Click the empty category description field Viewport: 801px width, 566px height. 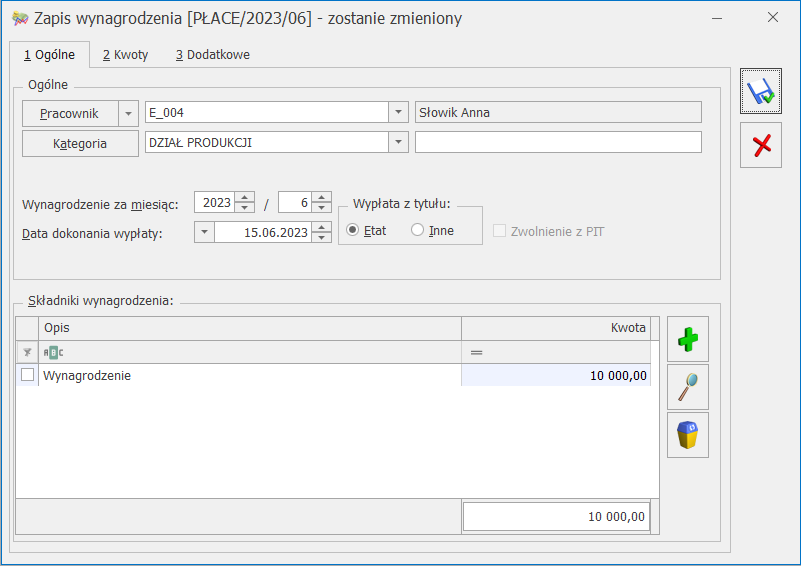tap(558, 142)
